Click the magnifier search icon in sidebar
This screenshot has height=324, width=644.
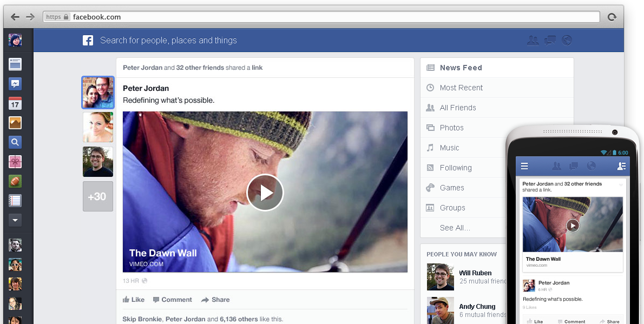click(x=15, y=142)
